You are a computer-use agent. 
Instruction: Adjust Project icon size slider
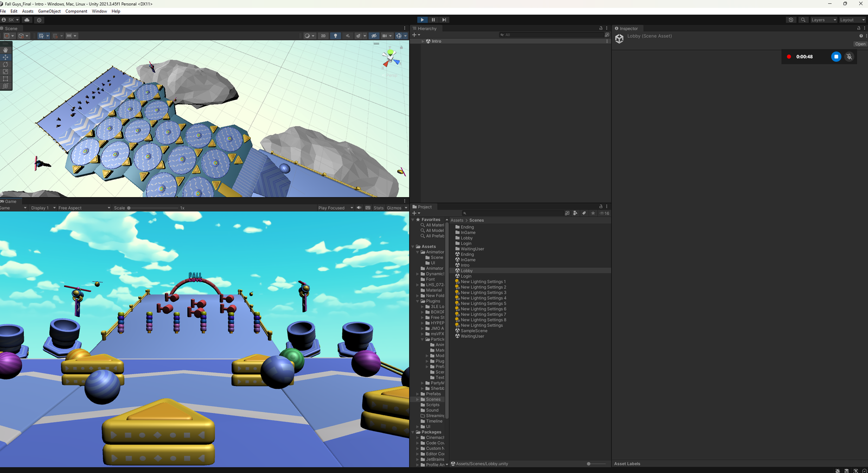point(596,464)
